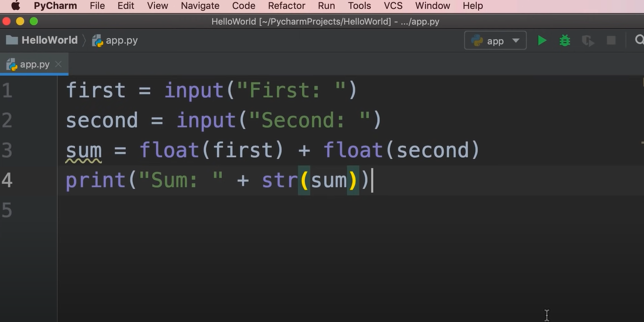
Task: Open the Code menu
Action: (x=244, y=6)
